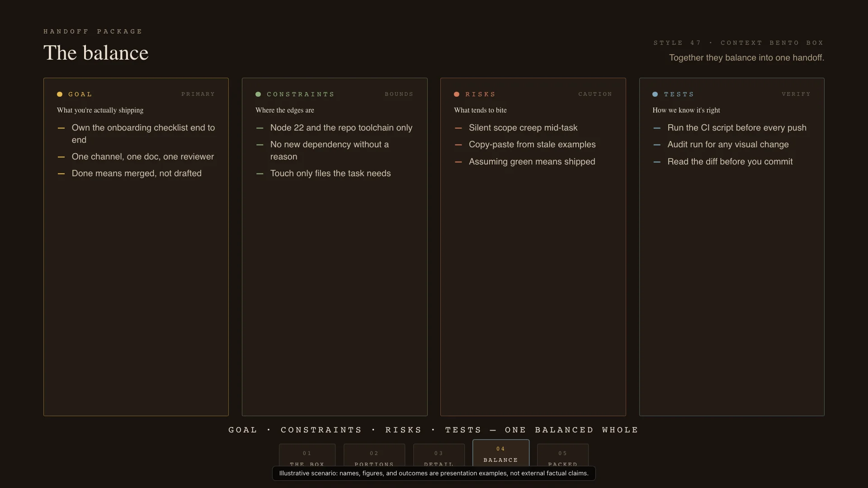Click the yellow dot beside GOAL
This screenshot has width=868, height=488.
[60, 94]
